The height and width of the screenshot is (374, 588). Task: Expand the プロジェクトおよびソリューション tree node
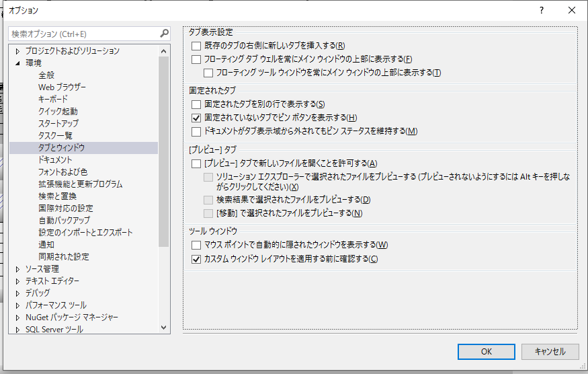point(18,51)
